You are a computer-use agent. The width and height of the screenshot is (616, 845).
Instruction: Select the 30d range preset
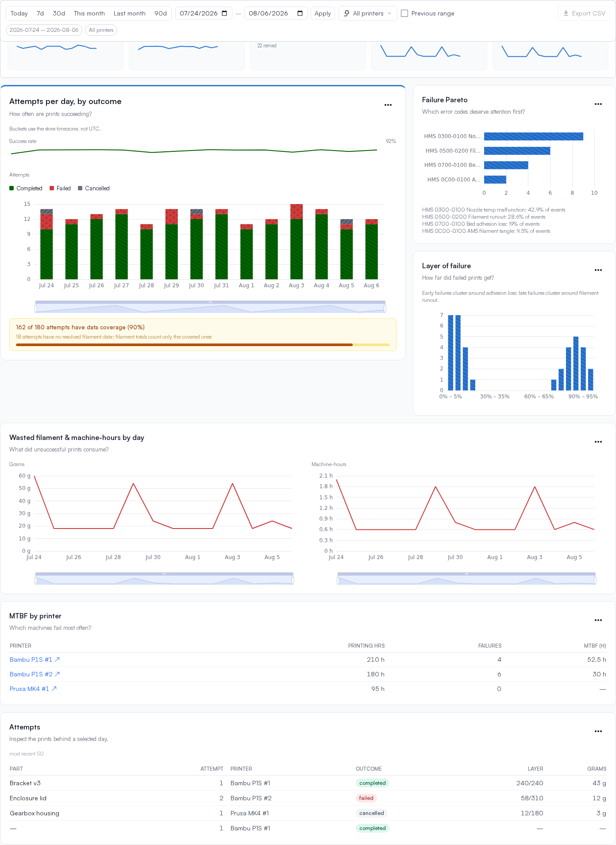tap(59, 13)
